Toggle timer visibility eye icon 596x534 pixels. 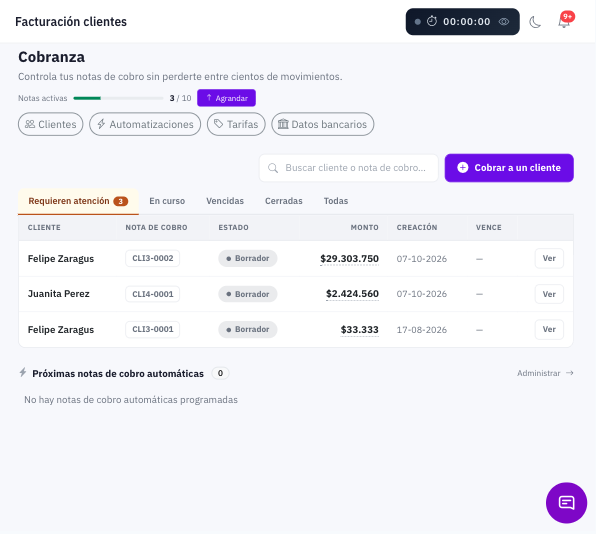[x=504, y=22]
